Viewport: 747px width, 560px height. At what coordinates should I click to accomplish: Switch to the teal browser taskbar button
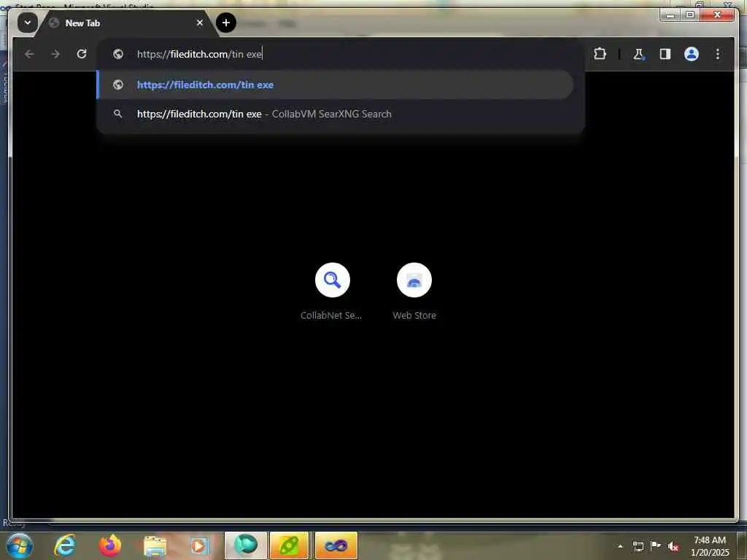245,545
